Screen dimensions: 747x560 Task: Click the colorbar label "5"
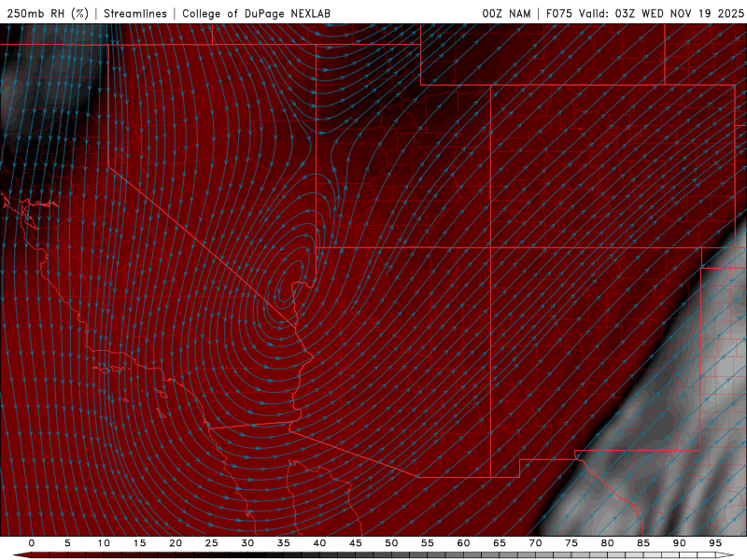click(67, 543)
